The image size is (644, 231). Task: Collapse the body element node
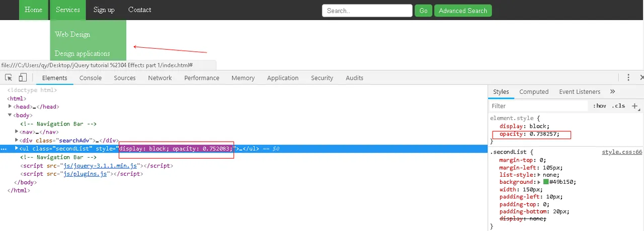click(10, 115)
